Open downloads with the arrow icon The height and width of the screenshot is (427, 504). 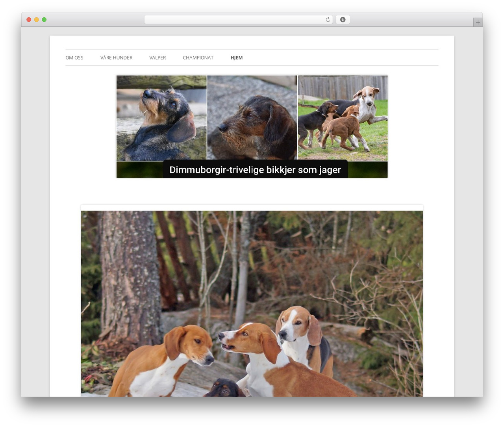pyautogui.click(x=343, y=20)
